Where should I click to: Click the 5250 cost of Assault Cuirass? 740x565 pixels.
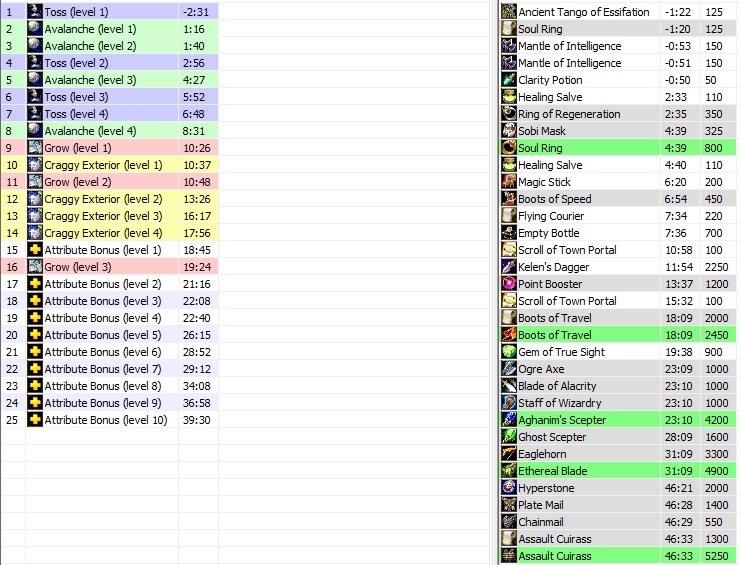point(716,556)
